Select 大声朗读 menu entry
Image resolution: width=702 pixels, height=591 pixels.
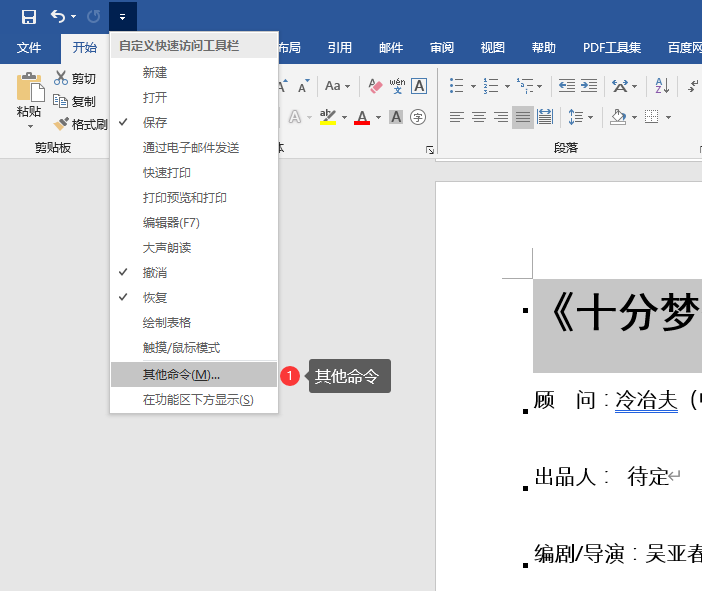tap(194, 248)
